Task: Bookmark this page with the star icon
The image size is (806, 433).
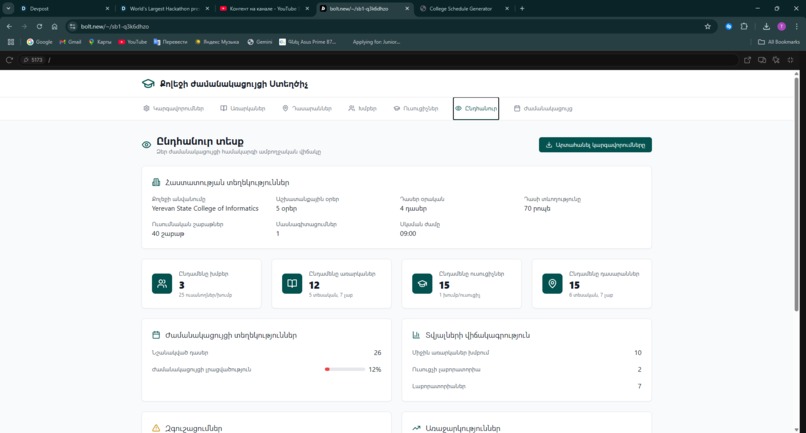Action: pos(707,26)
